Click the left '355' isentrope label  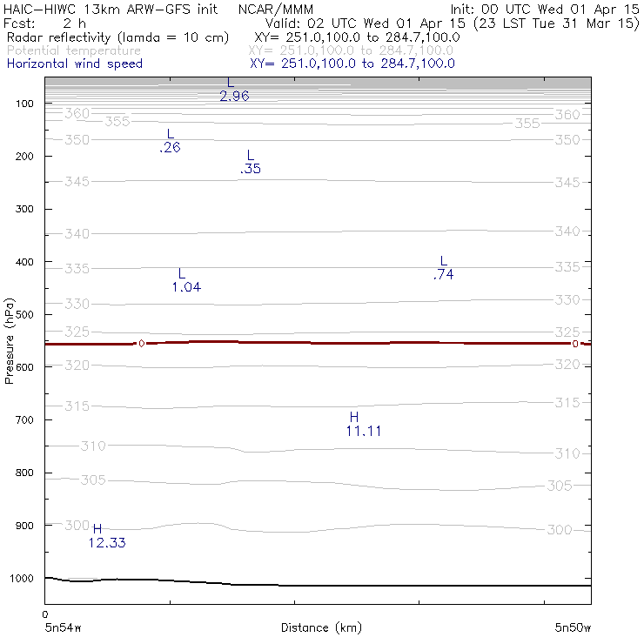tap(117, 122)
